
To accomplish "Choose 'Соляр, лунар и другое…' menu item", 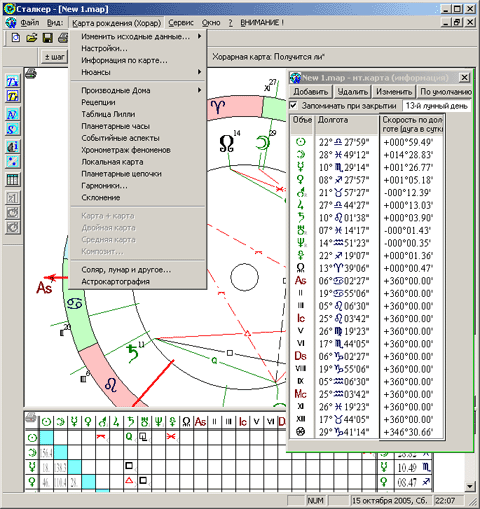I will 139,270.
